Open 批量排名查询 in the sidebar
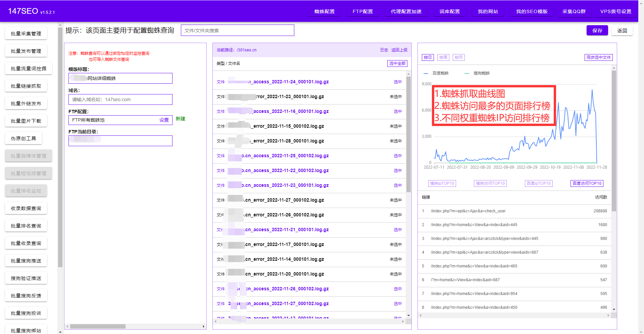644x334 pixels. (x=26, y=226)
